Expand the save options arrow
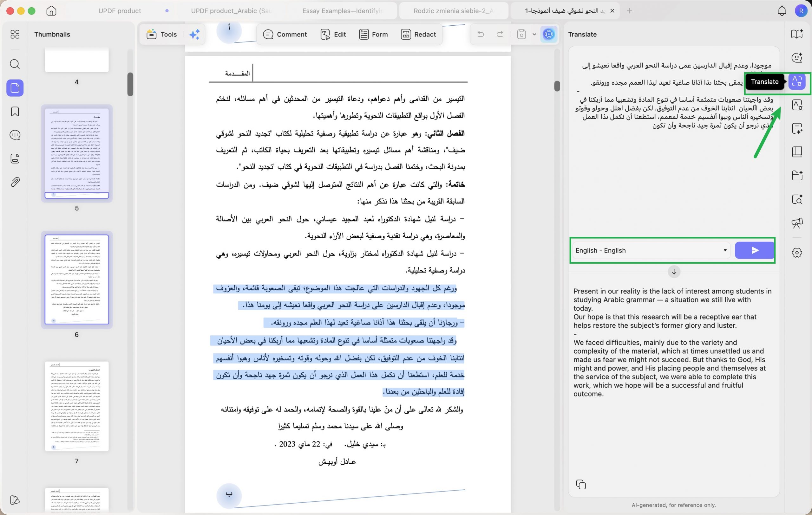The image size is (812, 515). click(534, 34)
